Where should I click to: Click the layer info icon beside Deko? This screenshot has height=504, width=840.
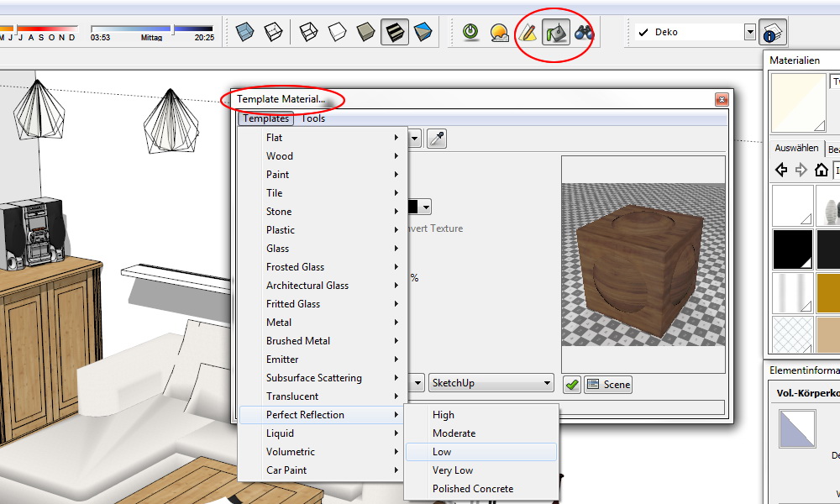click(772, 32)
